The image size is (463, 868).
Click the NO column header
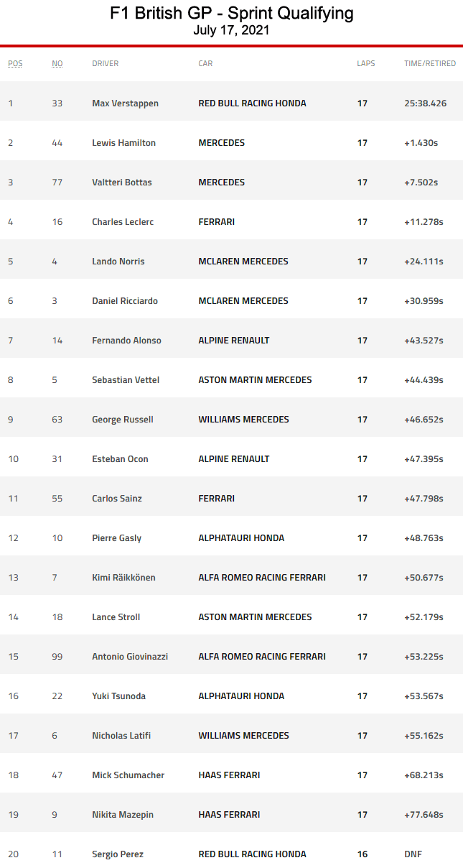click(57, 63)
